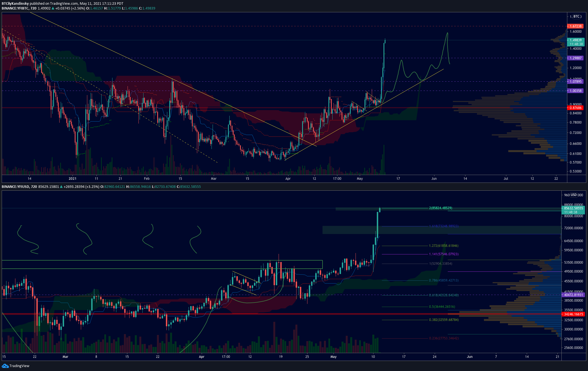The width and height of the screenshot is (588, 371).
Task: Select the Fib level 1(52904.33854) label
Action: click(441, 264)
